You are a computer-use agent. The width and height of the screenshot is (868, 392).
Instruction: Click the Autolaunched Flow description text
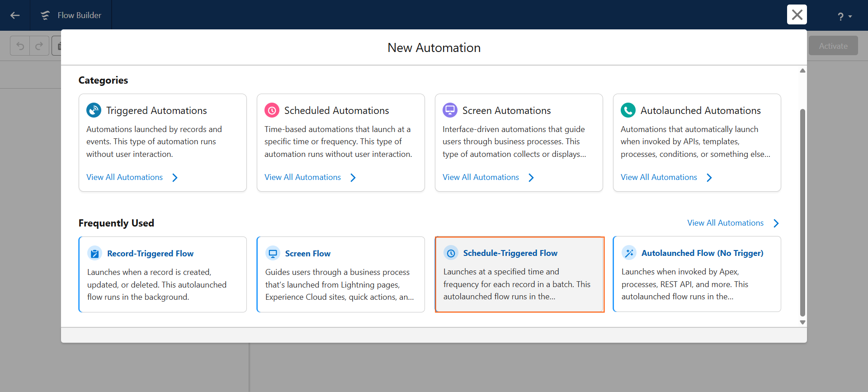tap(684, 284)
